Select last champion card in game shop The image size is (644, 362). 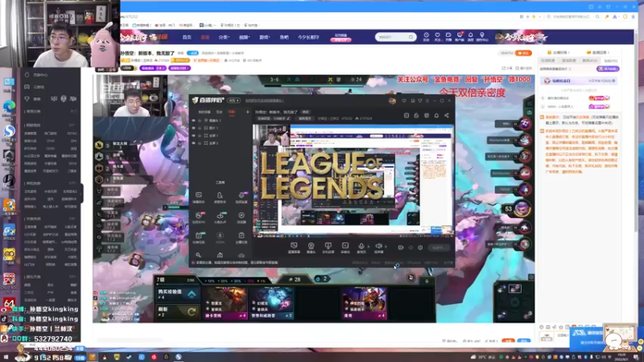[365, 303]
